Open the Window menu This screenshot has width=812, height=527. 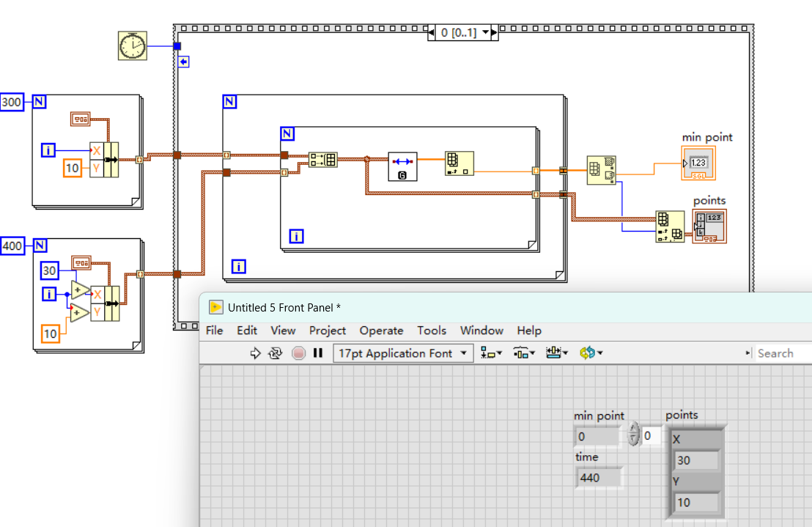click(x=481, y=331)
